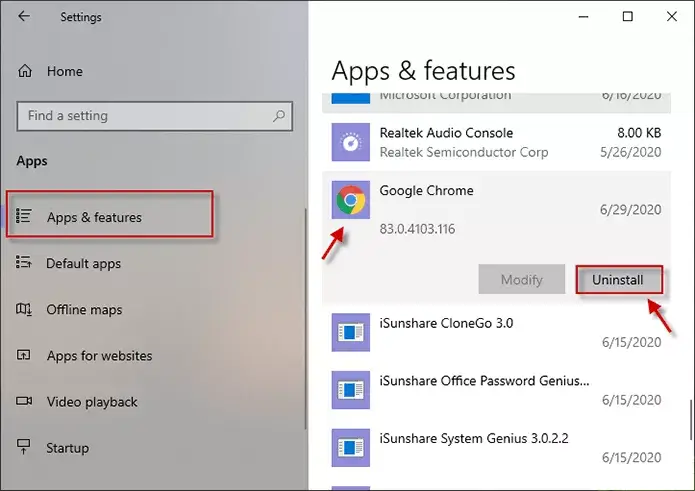The width and height of the screenshot is (695, 491).
Task: Click Realtek Semiconductor Corp publisher text
Action: (x=464, y=152)
